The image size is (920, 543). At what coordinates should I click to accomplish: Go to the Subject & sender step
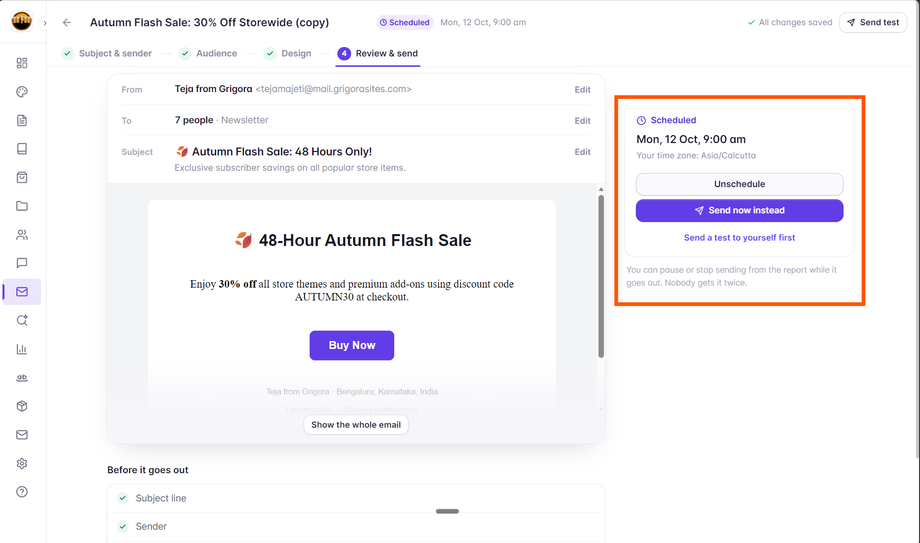(107, 53)
